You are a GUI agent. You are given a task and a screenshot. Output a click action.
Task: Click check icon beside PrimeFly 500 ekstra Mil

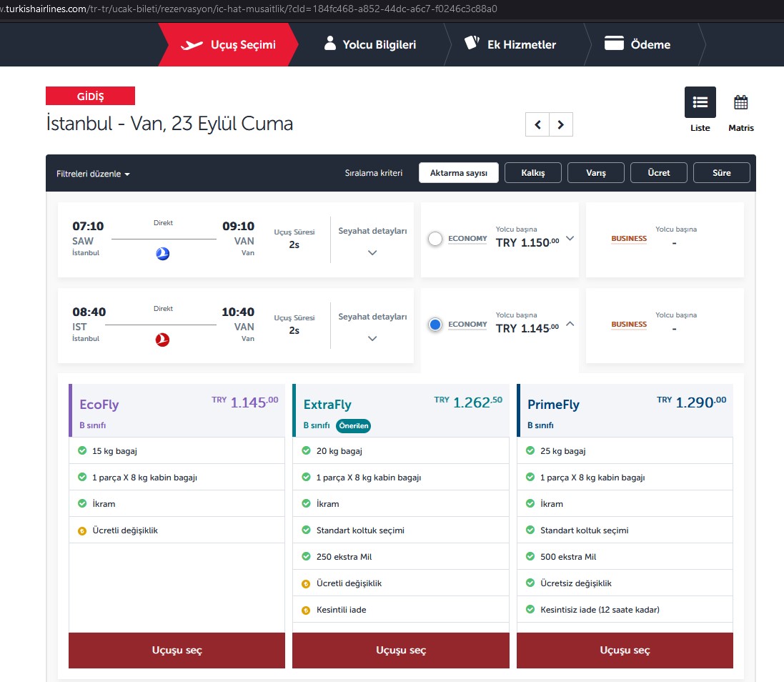[x=530, y=556]
